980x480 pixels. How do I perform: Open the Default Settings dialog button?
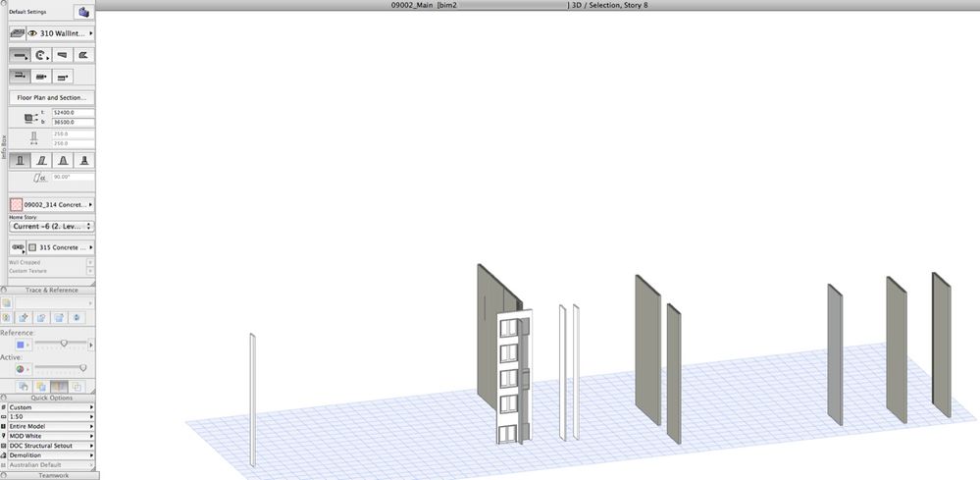pyautogui.click(x=82, y=12)
